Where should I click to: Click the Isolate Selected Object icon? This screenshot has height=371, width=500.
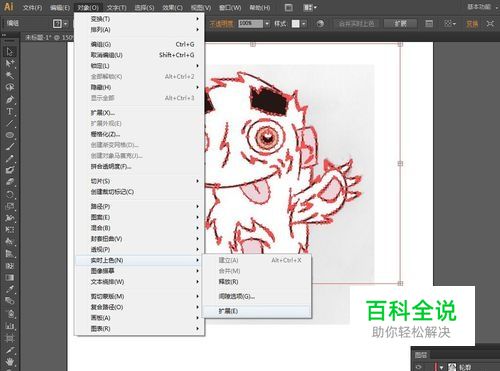click(x=490, y=24)
